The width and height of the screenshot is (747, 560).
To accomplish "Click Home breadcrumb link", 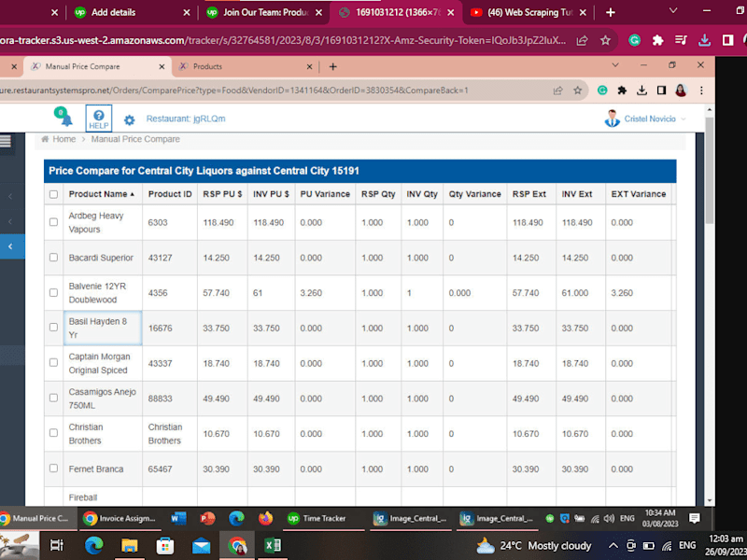I will [x=63, y=139].
